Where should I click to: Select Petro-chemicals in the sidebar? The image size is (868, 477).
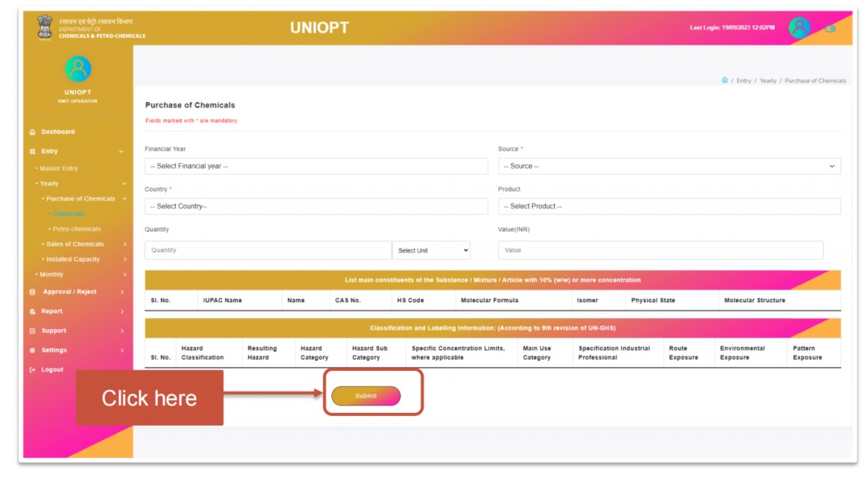coord(76,229)
